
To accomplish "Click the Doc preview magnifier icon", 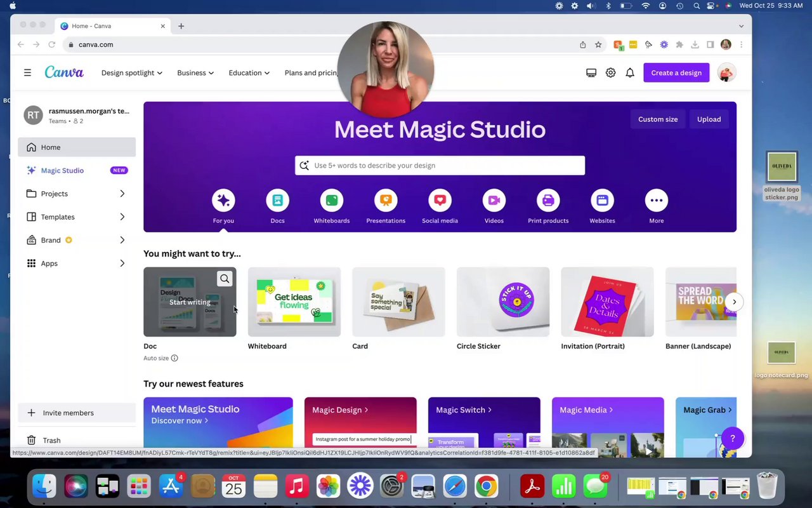I will click(225, 278).
